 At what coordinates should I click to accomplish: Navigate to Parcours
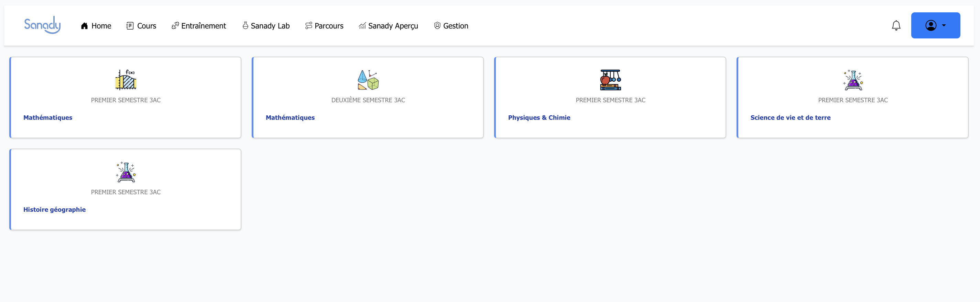pos(324,26)
